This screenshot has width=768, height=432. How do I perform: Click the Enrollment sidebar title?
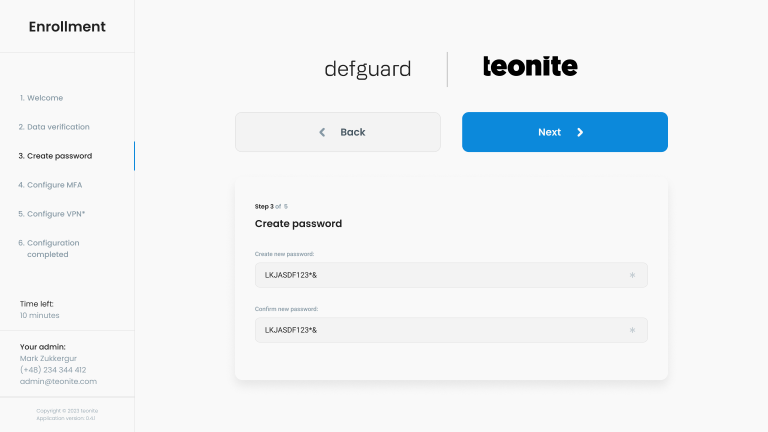point(67,27)
